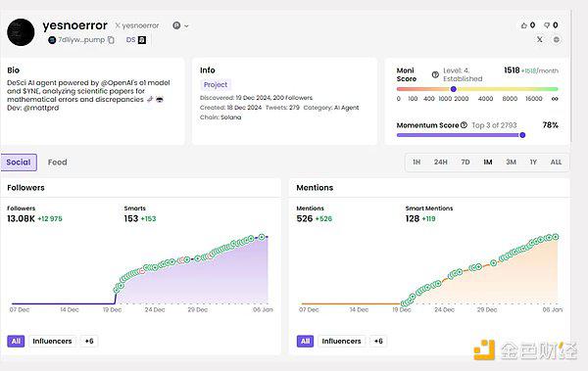The image size is (588, 371).
Task: Toggle Influencers filter under Mentions chart
Action: pyautogui.click(x=341, y=341)
